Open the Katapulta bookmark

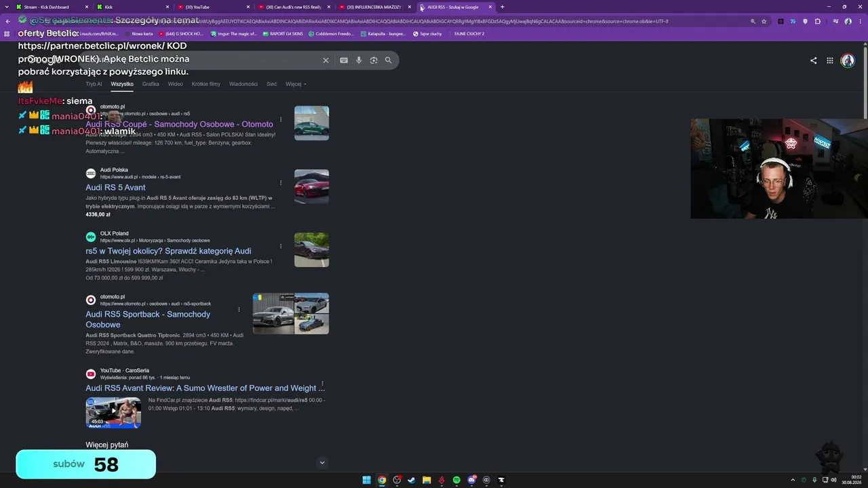[x=384, y=33]
